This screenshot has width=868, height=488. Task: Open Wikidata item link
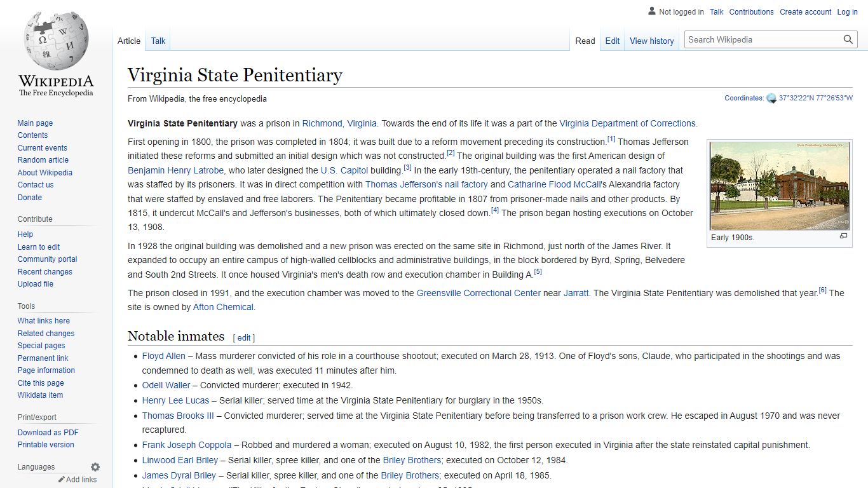point(40,395)
